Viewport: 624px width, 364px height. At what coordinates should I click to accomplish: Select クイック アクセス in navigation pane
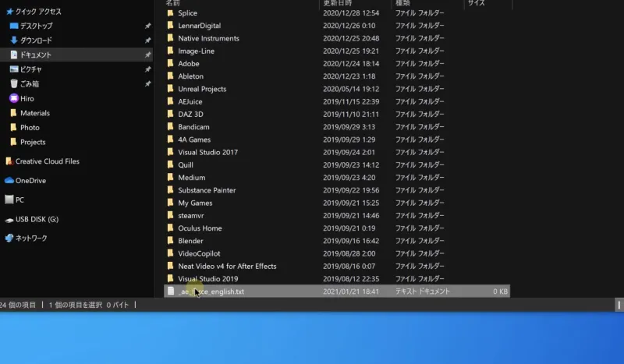click(x=38, y=12)
